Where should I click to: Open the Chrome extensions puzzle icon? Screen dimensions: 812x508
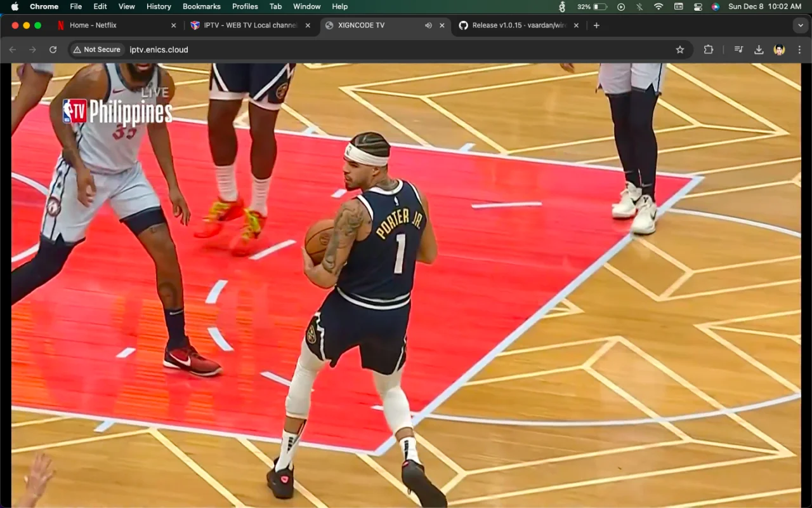709,50
